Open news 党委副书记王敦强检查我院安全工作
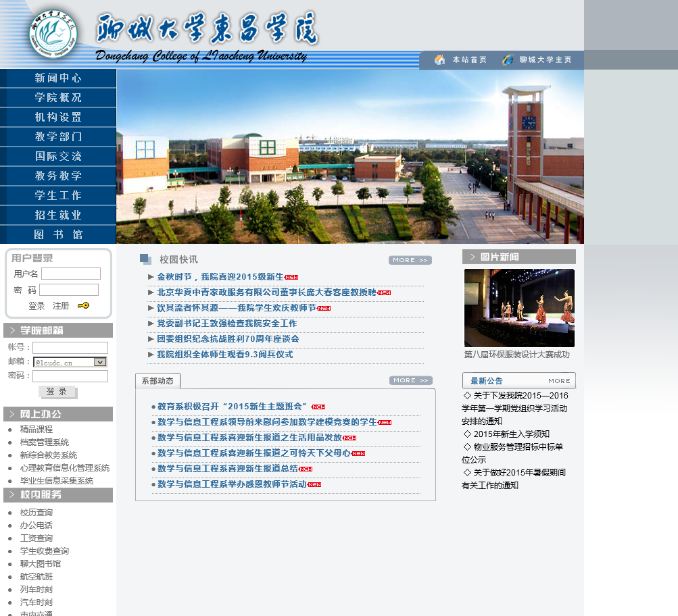Viewport: 678px width, 616px height. 227,324
